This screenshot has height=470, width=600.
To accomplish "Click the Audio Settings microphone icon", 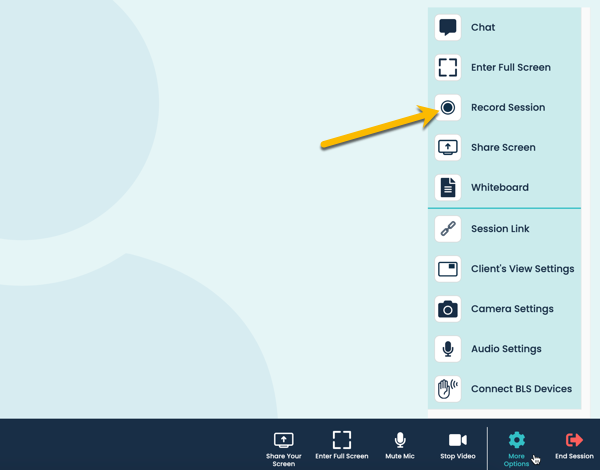I will 448,349.
